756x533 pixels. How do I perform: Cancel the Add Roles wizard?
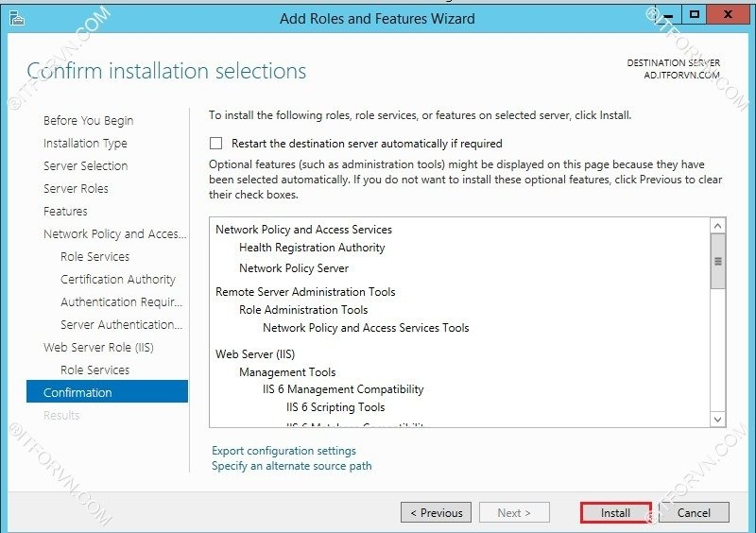(x=694, y=512)
